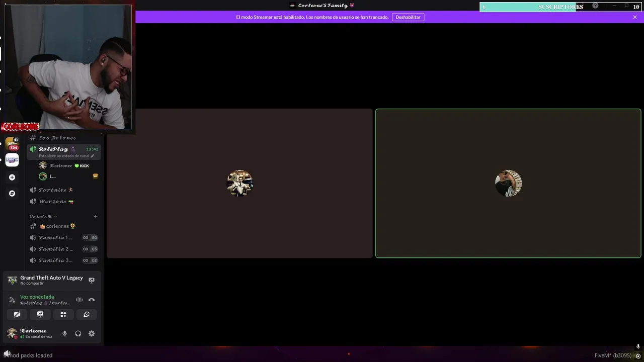Join Familia 1 voice channel
Viewport: 644px width, 362px height.
point(63,238)
